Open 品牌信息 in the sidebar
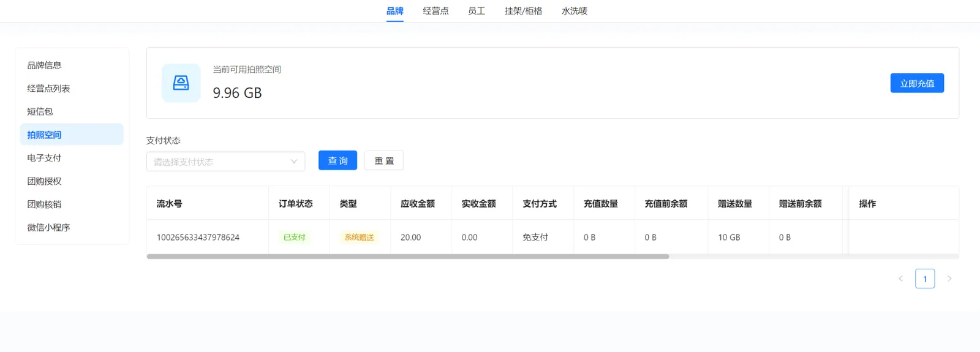Viewport: 980px width, 352px height. tap(72, 65)
